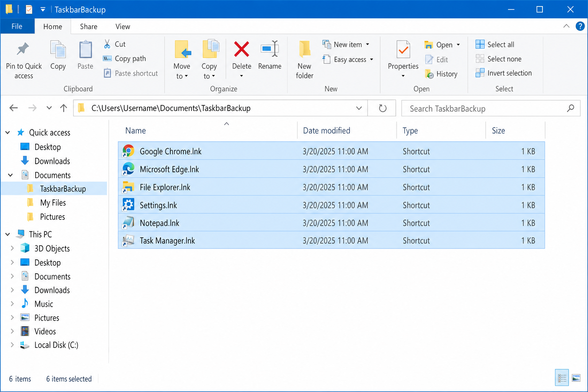The height and width of the screenshot is (392, 588).
Task: Click the red Delete X icon
Action: click(x=242, y=49)
